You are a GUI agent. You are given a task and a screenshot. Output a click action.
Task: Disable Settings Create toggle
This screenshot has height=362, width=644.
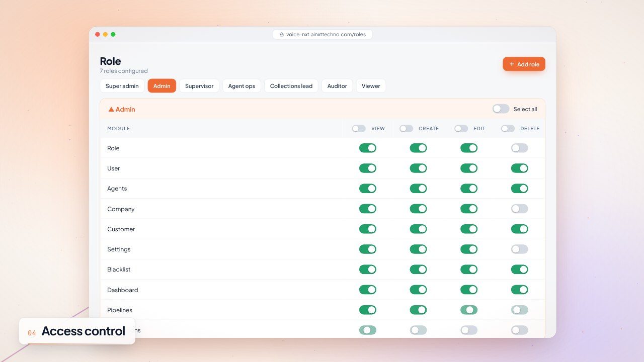tap(419, 249)
